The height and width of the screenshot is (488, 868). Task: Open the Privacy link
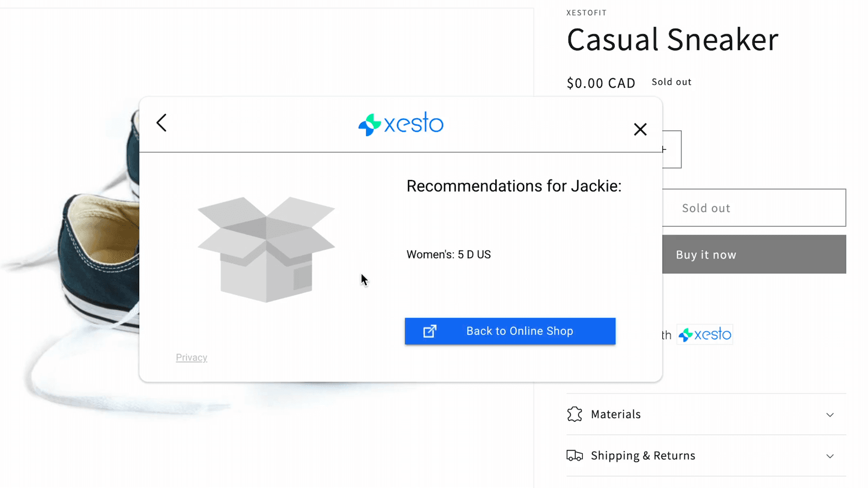tap(191, 357)
